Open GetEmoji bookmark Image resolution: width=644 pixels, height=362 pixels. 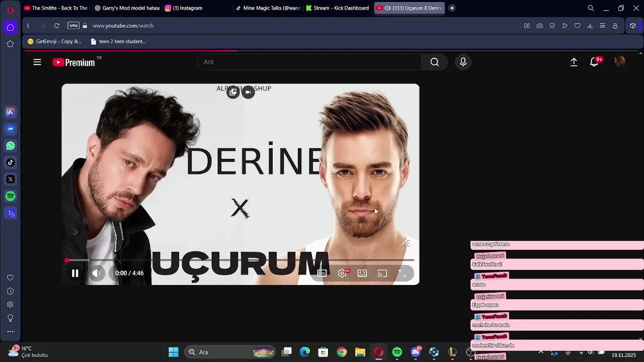click(x=54, y=42)
